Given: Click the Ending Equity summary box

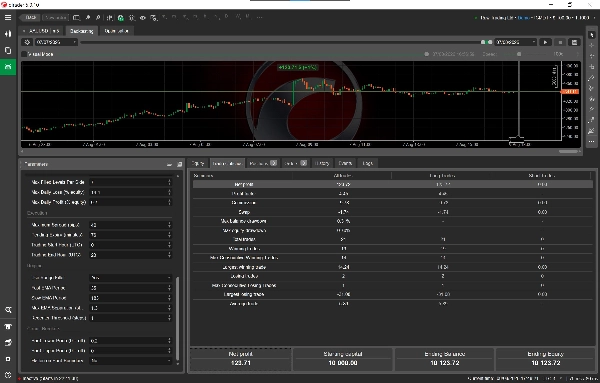Looking at the screenshot, I should (545, 359).
